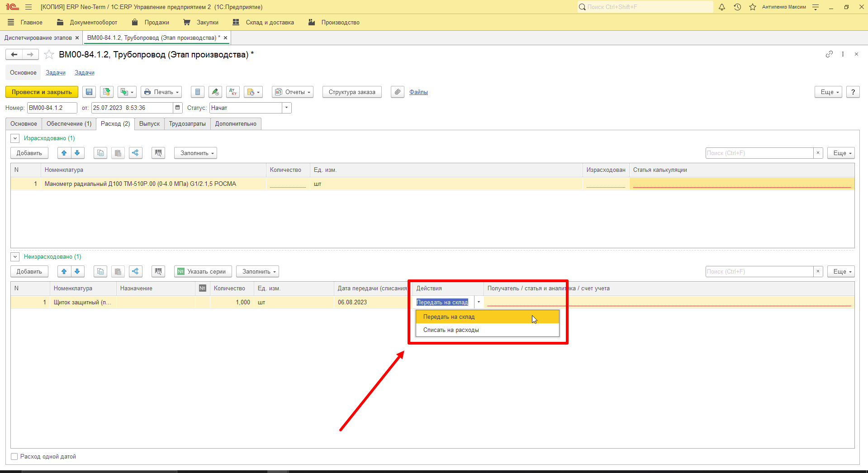Image resolution: width=868 pixels, height=473 pixels.
Task: Click the paperclip attachments icon
Action: 398,92
